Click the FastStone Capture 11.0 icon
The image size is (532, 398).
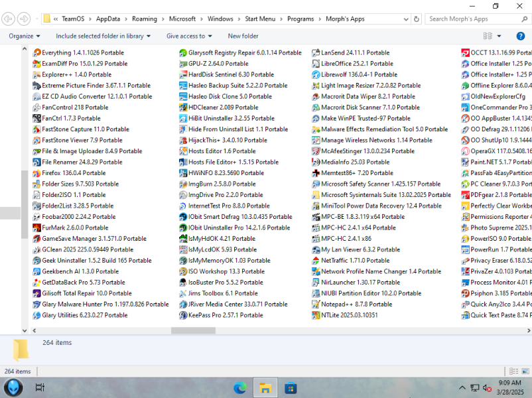pyautogui.click(x=36, y=129)
